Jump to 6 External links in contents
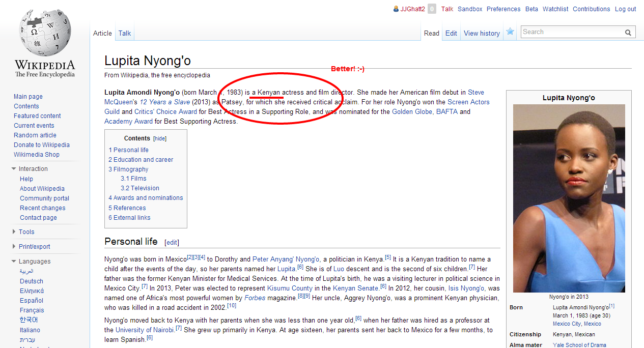 [129, 218]
